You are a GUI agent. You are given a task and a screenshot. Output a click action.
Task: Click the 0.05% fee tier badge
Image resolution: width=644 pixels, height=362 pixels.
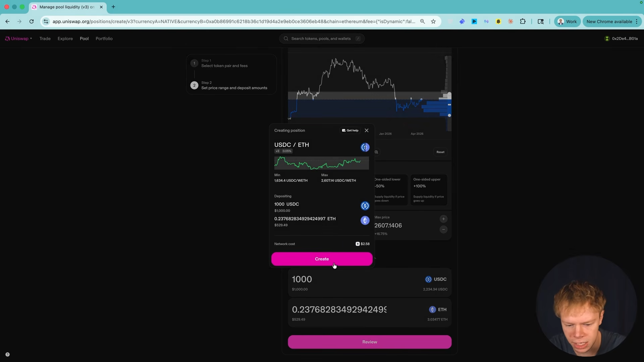[x=287, y=151]
